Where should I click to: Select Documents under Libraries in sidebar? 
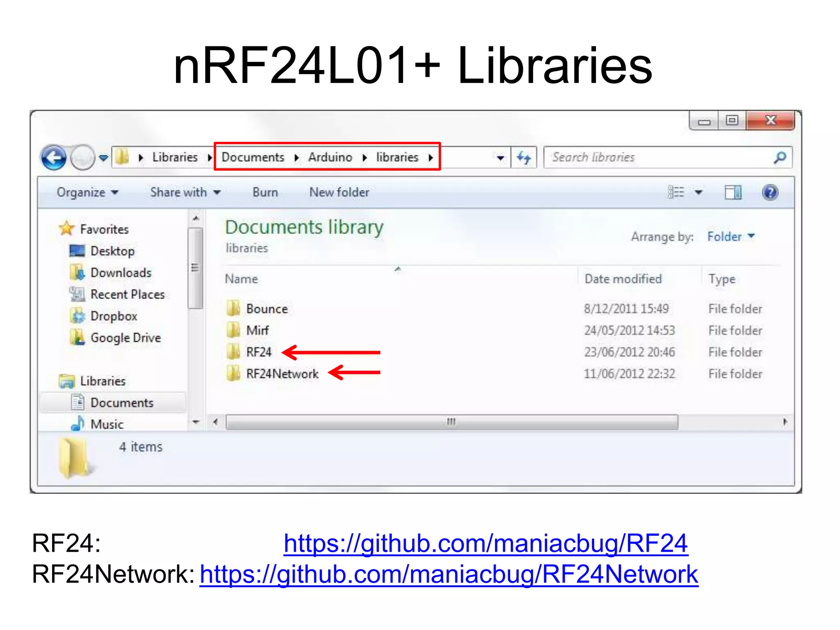click(x=122, y=403)
